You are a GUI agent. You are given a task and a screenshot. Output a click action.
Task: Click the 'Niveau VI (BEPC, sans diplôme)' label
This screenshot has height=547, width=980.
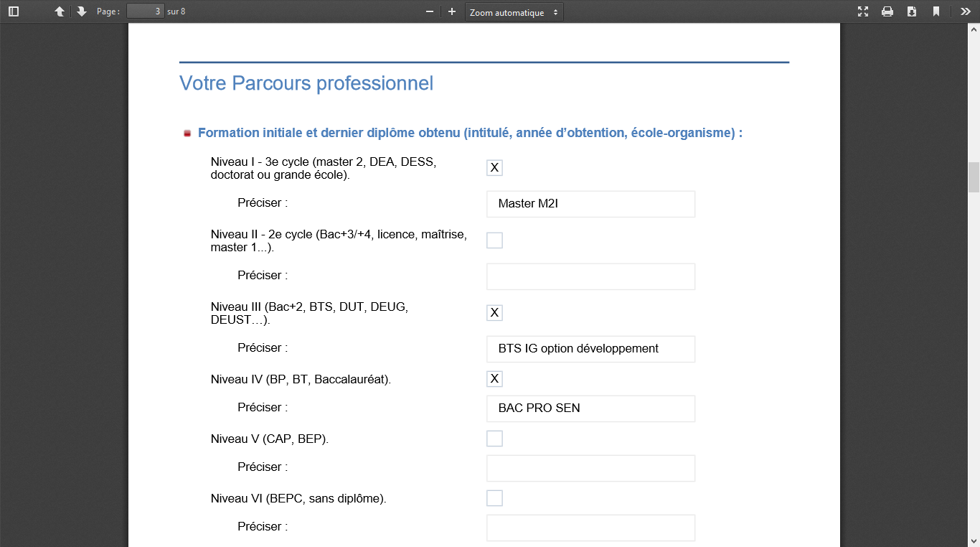[298, 498]
